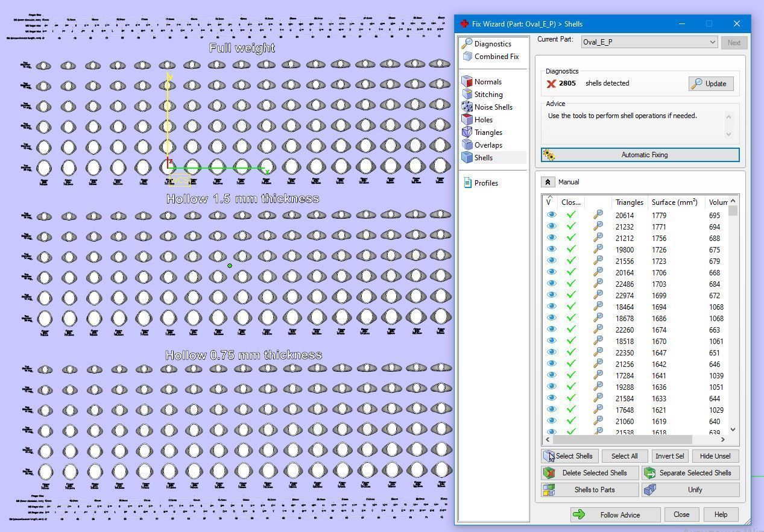This screenshot has height=532, width=764.
Task: Hide the shell with 21060 triangles
Action: point(551,421)
